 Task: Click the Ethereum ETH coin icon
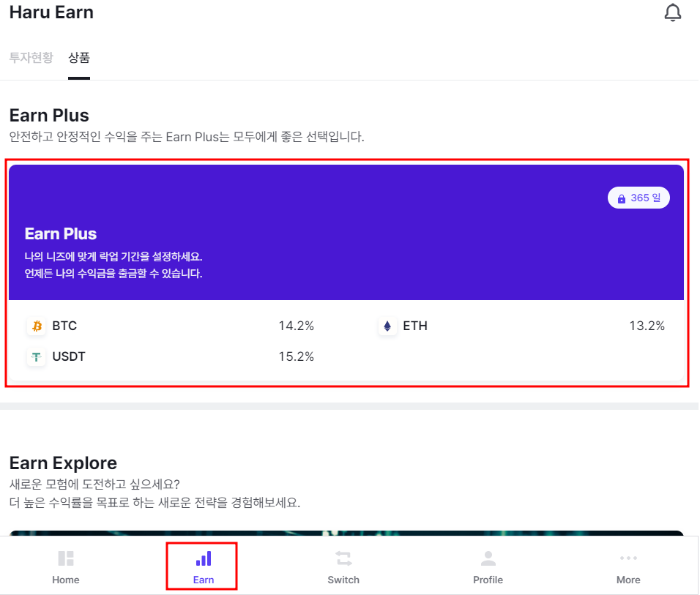point(387,326)
